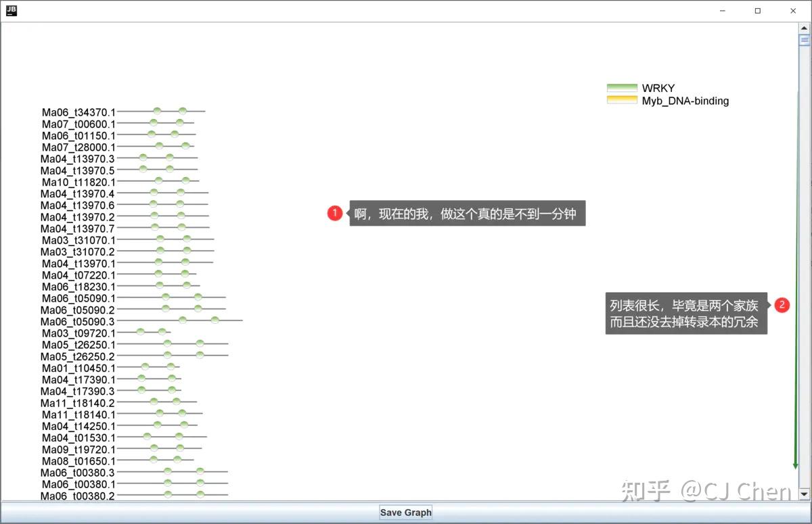Click the scrollbar down arrow
The image size is (812, 524).
click(x=805, y=494)
